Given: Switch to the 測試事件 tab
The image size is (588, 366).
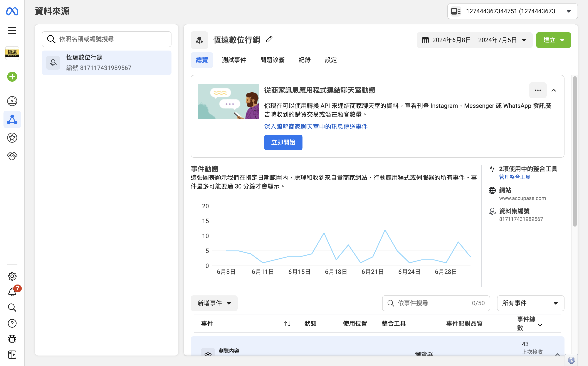Looking at the screenshot, I should [234, 60].
